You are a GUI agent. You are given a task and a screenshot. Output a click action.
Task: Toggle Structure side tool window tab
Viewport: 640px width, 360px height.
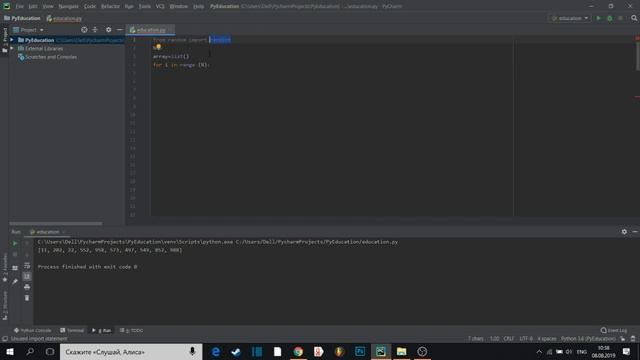tap(5, 305)
